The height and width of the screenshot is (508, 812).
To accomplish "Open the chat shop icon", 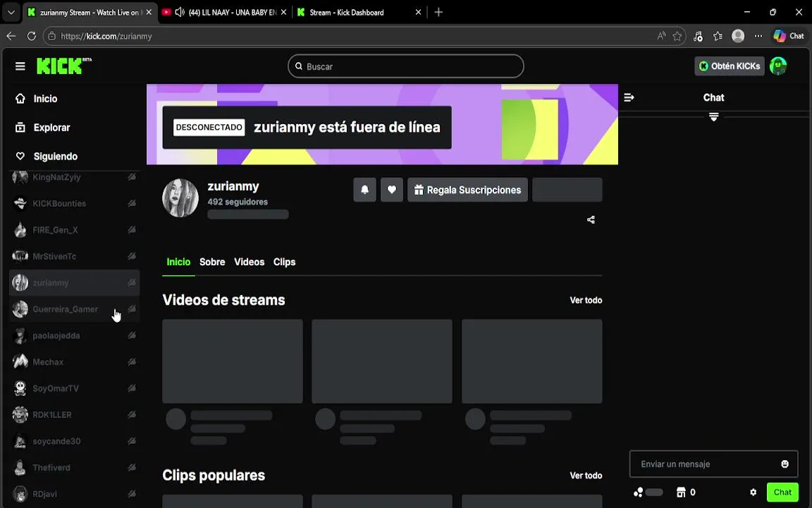I will pos(681,492).
